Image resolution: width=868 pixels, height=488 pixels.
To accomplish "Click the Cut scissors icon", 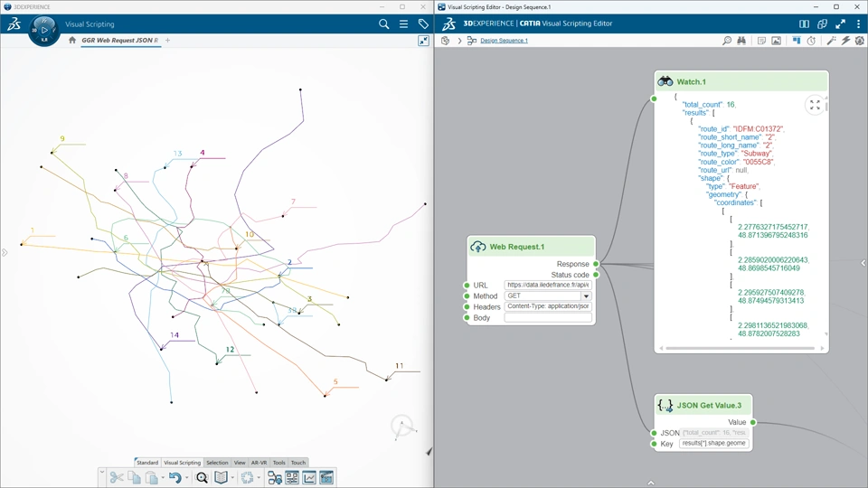I will (117, 477).
